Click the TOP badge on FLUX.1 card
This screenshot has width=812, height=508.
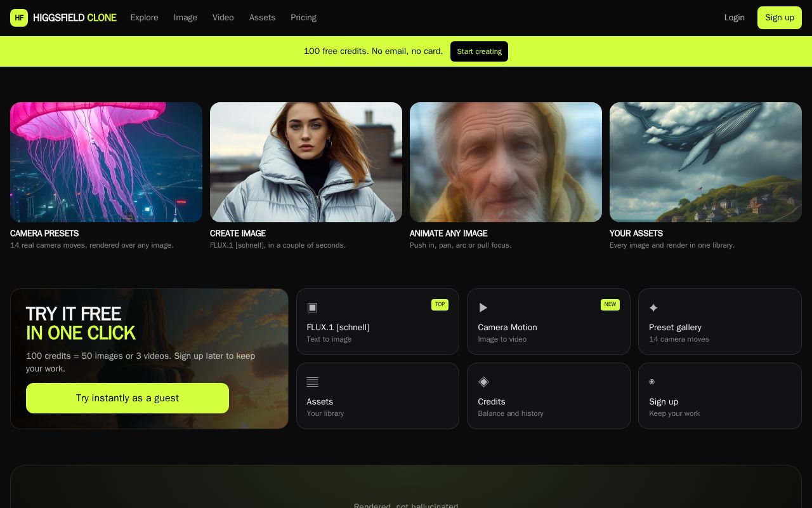pos(440,305)
